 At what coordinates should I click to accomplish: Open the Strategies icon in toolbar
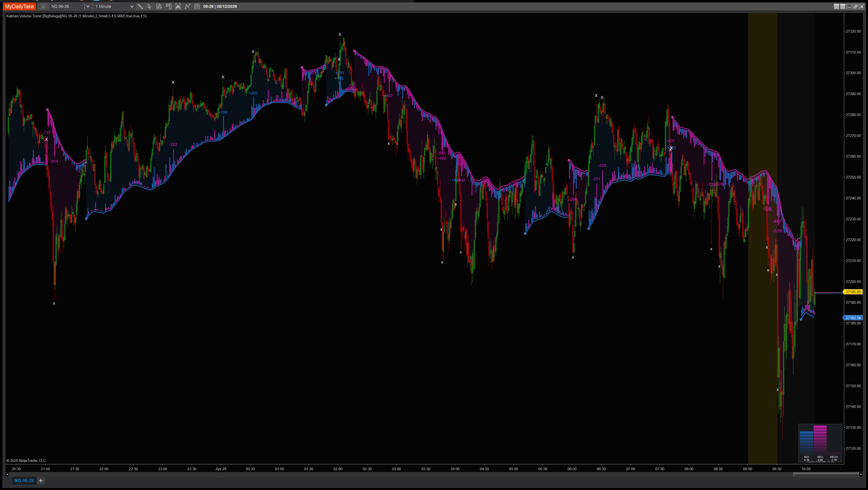pos(197,6)
